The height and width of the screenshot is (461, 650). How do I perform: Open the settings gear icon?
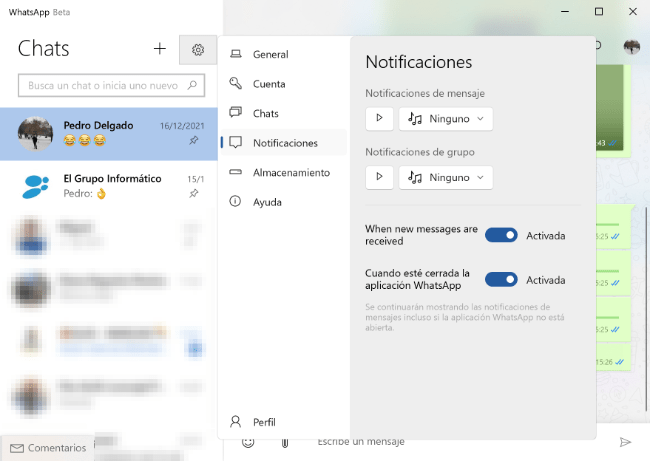pyautogui.click(x=198, y=50)
